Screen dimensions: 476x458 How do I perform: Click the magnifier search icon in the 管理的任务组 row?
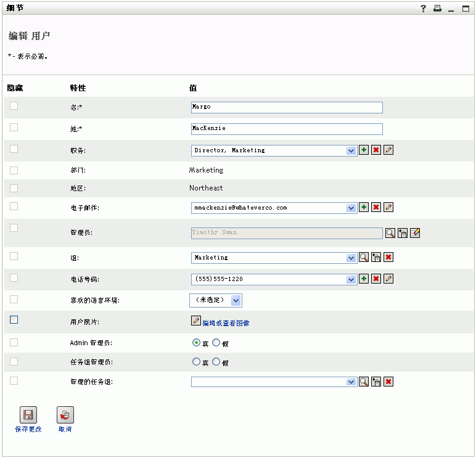[x=364, y=382]
